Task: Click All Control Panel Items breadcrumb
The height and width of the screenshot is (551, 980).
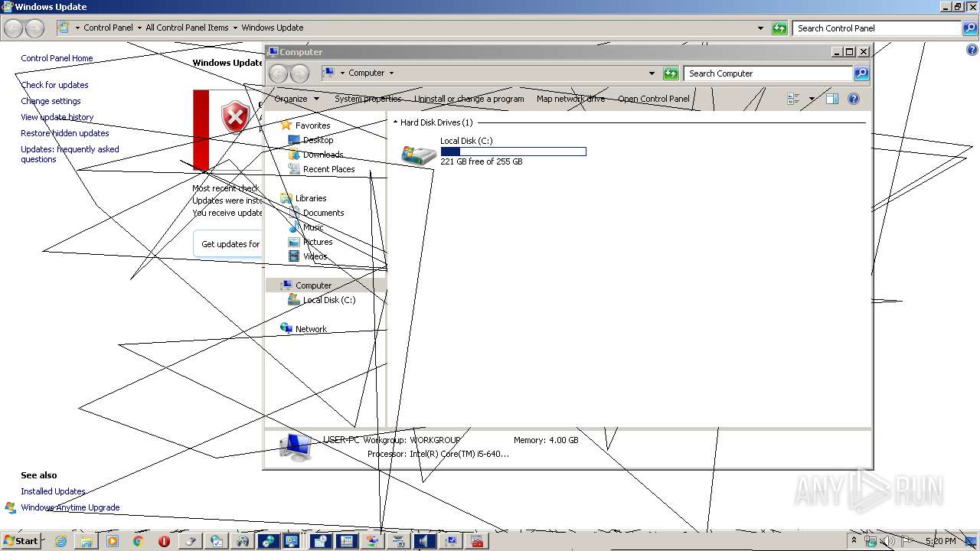Action: pyautogui.click(x=187, y=28)
